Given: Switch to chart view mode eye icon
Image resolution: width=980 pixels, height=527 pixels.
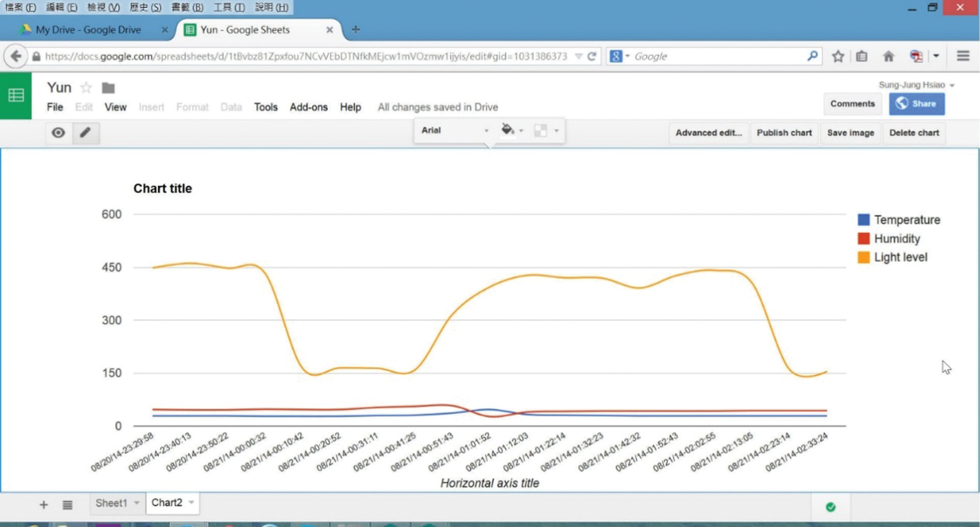Looking at the screenshot, I should tap(59, 133).
